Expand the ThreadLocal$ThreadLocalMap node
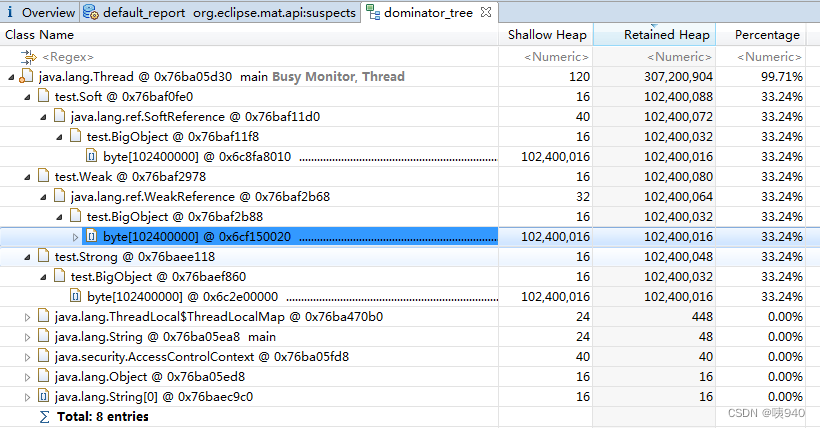Viewport: 820px width, 428px height. pyautogui.click(x=27, y=317)
